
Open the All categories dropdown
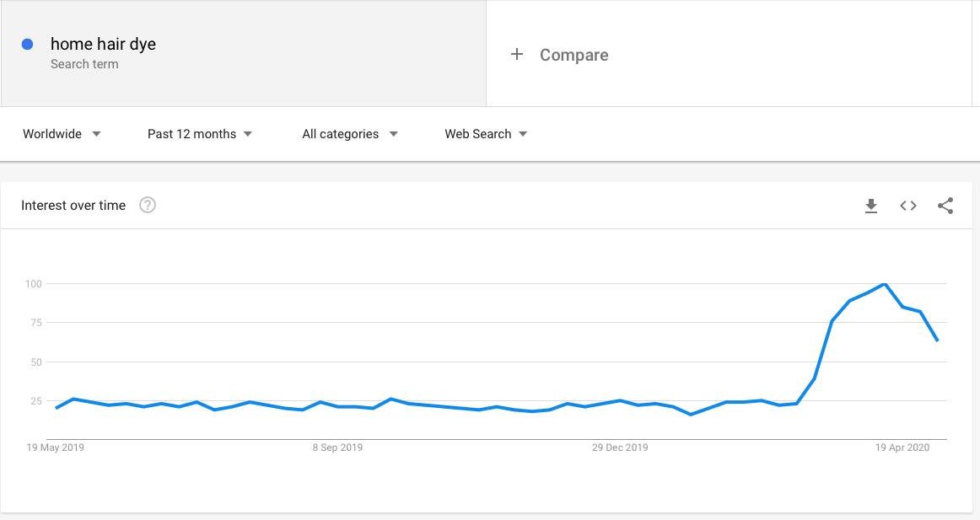click(x=350, y=134)
